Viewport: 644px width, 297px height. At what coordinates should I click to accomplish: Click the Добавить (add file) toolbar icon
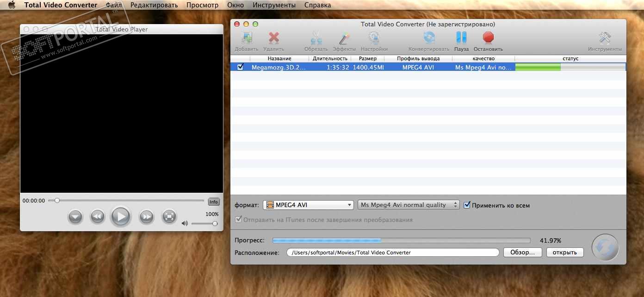[x=247, y=38]
